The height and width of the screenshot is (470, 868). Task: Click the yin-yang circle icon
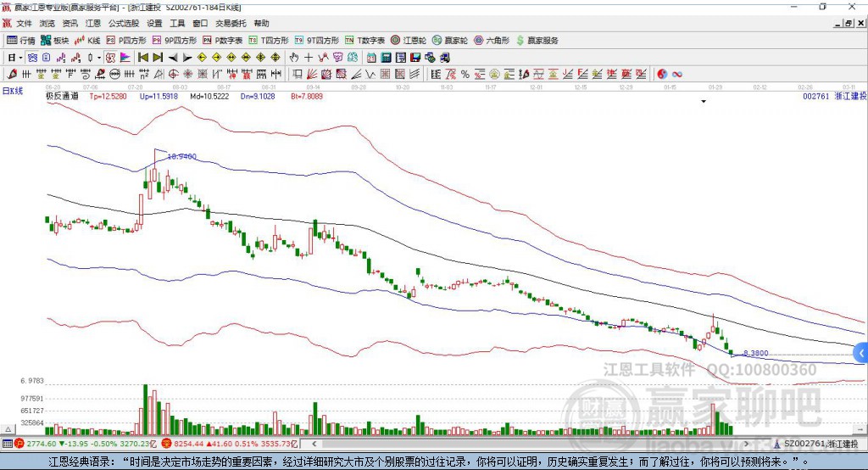pos(662,75)
